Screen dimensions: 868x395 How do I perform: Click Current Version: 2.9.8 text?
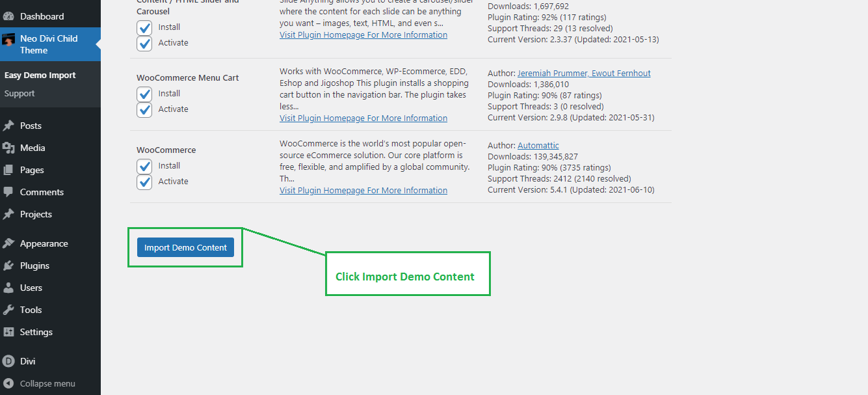[571, 118]
